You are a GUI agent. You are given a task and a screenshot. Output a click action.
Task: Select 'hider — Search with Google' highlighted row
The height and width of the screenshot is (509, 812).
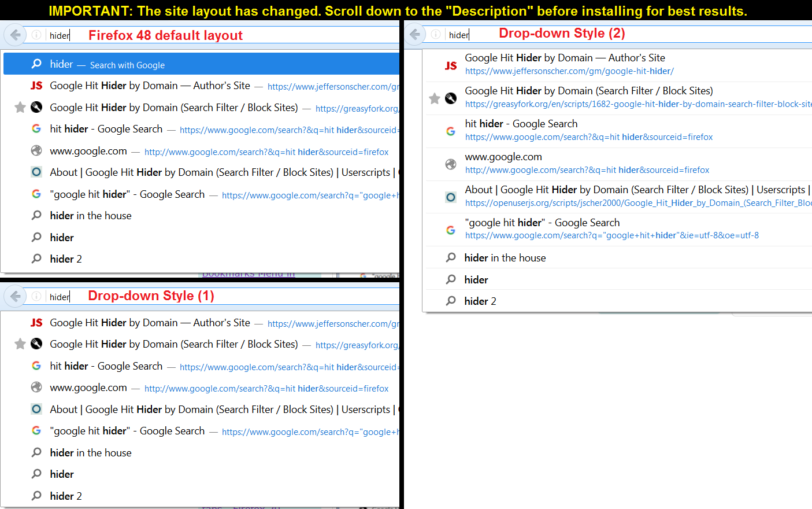click(x=201, y=64)
